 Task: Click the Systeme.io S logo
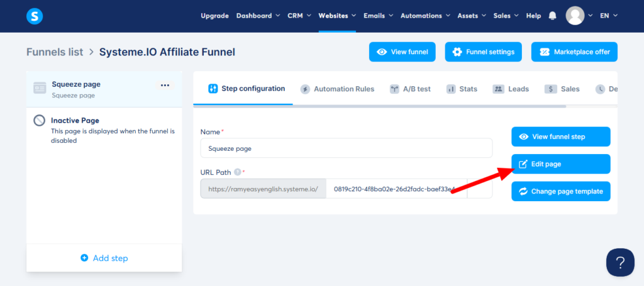(x=35, y=16)
